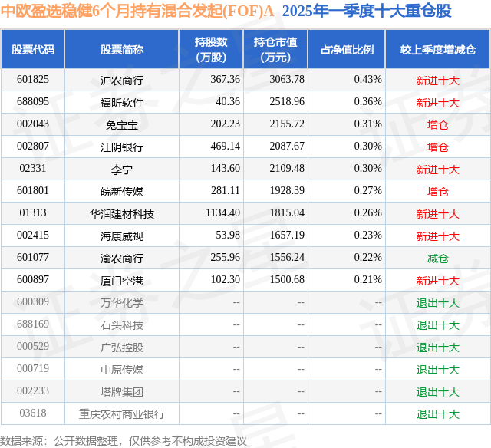Click 新进十大 status for 李宁
This screenshot has height=448, width=491.
[438, 170]
